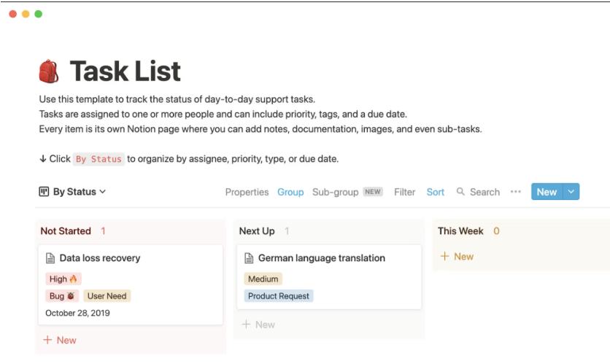Click the This Week column header
610x364 pixels.
(x=460, y=231)
